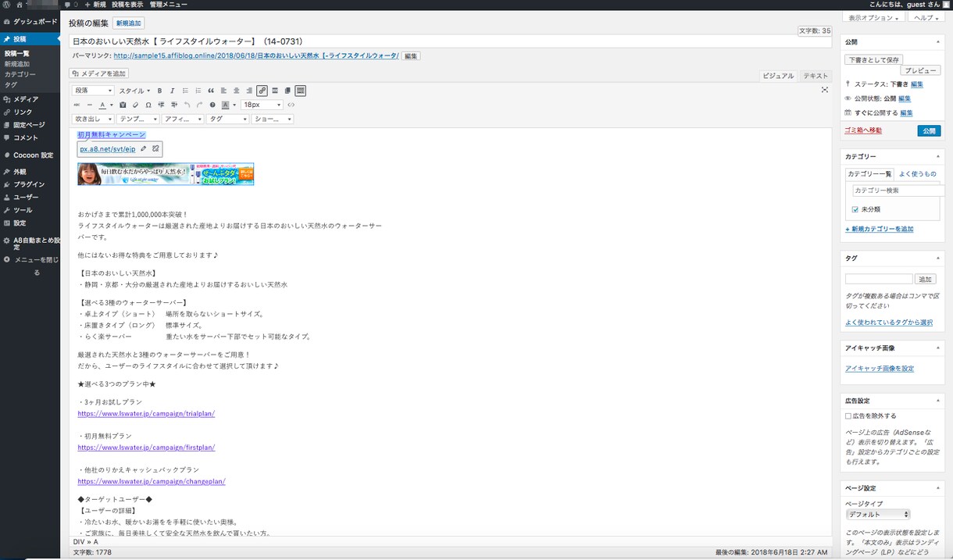Switch to the ビジュアル editor tab
This screenshot has height=560, width=953.
778,76
